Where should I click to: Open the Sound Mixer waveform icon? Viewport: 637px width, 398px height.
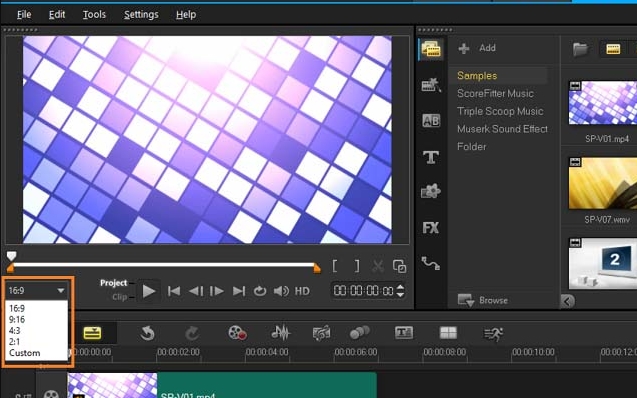coord(280,333)
